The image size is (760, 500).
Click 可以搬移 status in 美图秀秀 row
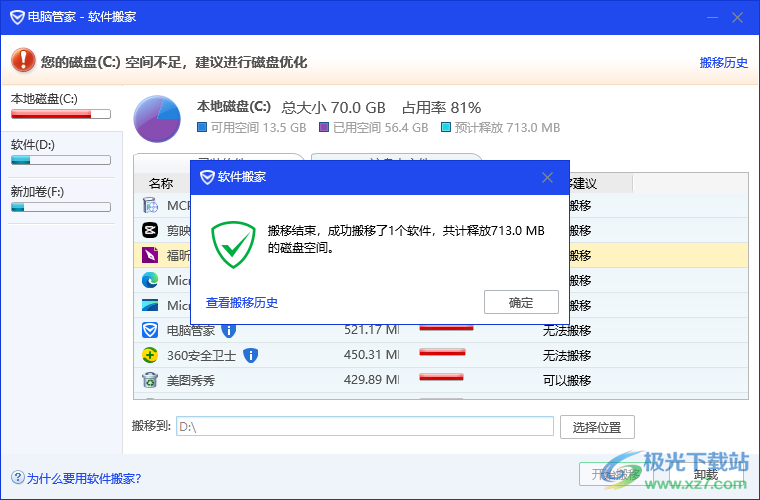(567, 381)
